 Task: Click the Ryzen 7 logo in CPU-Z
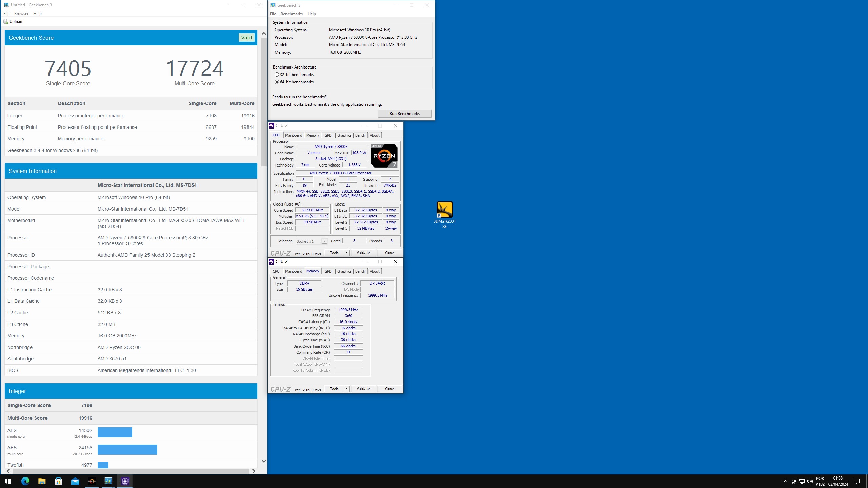[384, 156]
